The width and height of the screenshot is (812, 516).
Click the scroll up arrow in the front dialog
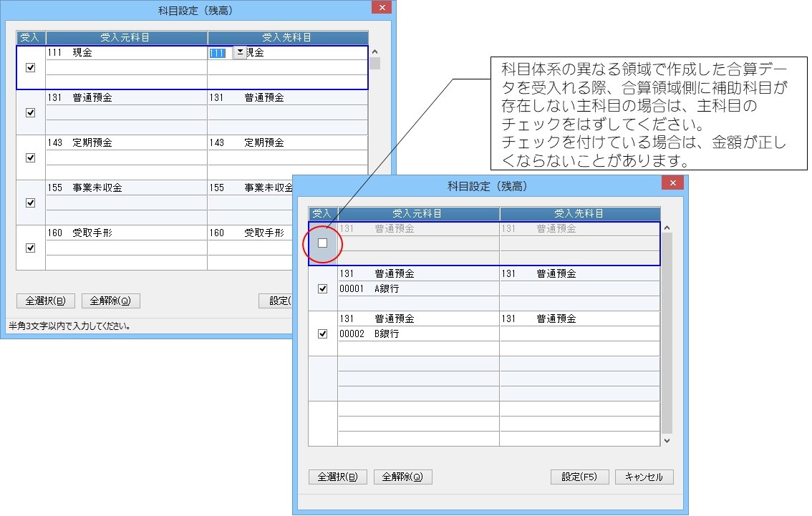(x=667, y=228)
